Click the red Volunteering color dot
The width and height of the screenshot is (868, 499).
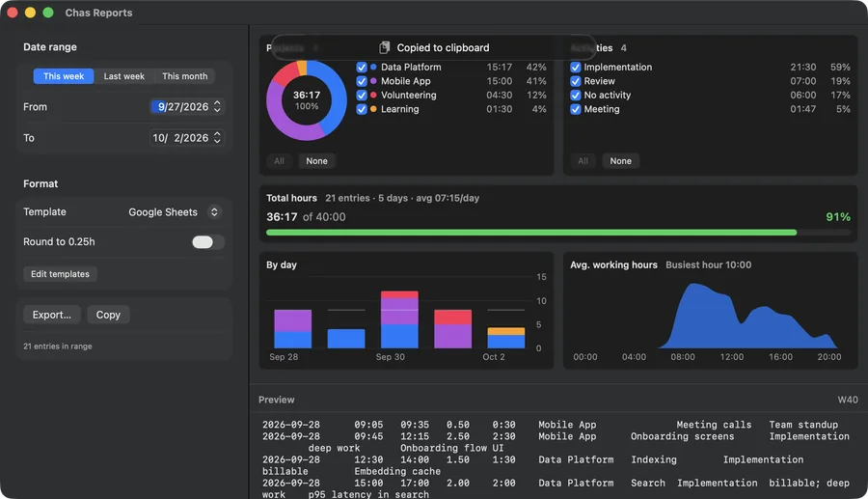pyautogui.click(x=373, y=96)
